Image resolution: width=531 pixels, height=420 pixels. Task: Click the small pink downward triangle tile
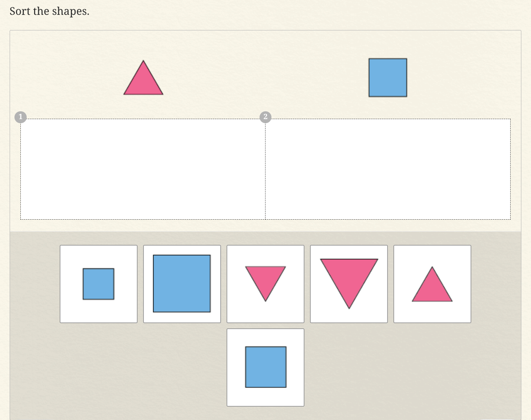265,284
